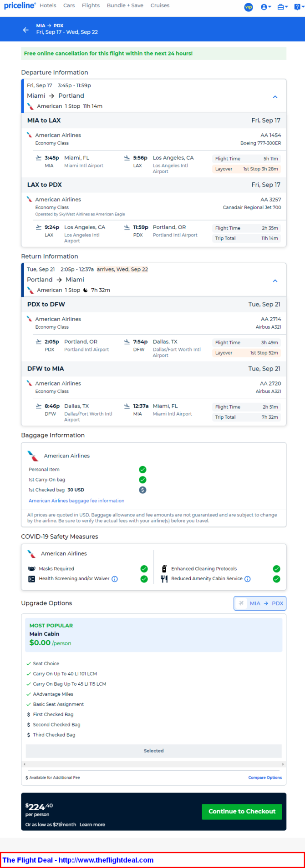This screenshot has height=868, width=305.
Task: Open the Bundle + Save menu item
Action: pos(125,5)
